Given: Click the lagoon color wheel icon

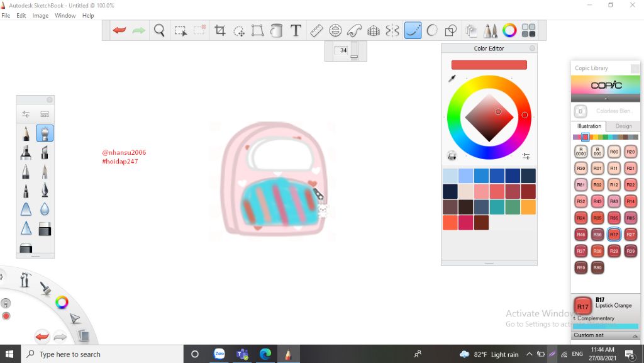Looking at the screenshot, I should (62, 303).
